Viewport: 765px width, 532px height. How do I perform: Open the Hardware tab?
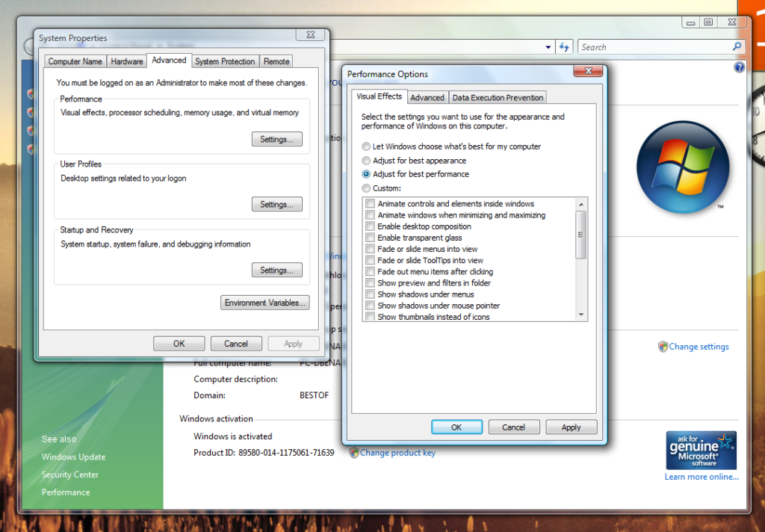[127, 61]
